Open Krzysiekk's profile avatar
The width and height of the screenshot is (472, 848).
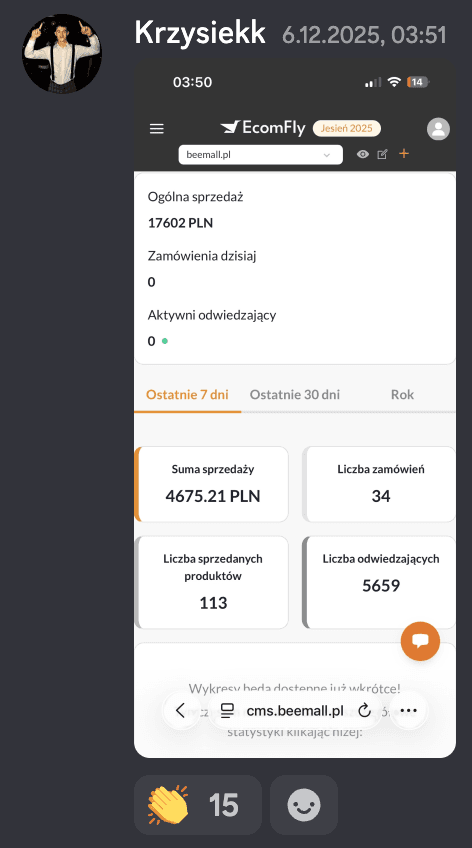(x=62, y=54)
